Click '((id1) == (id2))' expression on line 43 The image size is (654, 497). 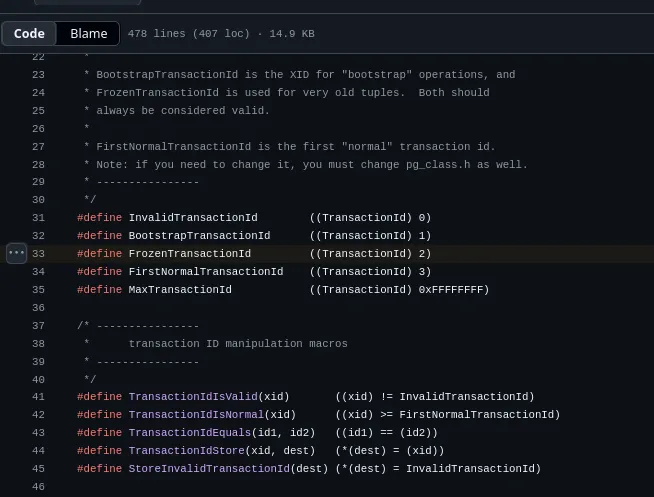click(387, 432)
